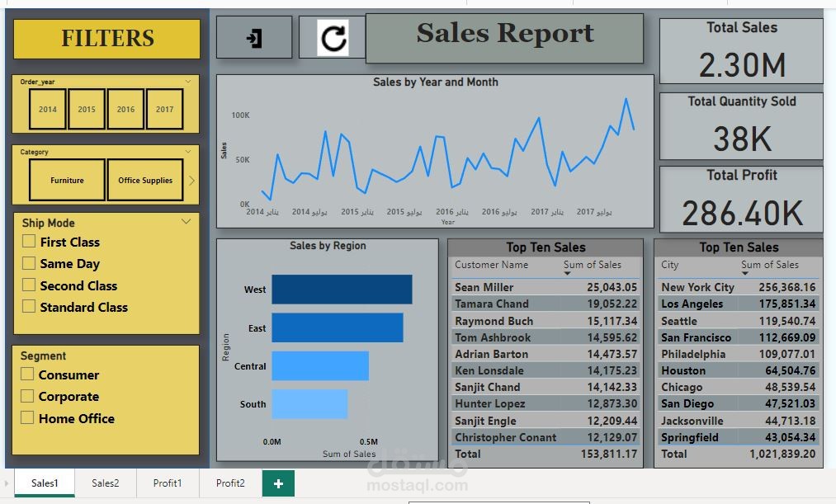Image resolution: width=836 pixels, height=504 pixels.
Task: Click the 153,811.17 customer total value
Action: 608,454
